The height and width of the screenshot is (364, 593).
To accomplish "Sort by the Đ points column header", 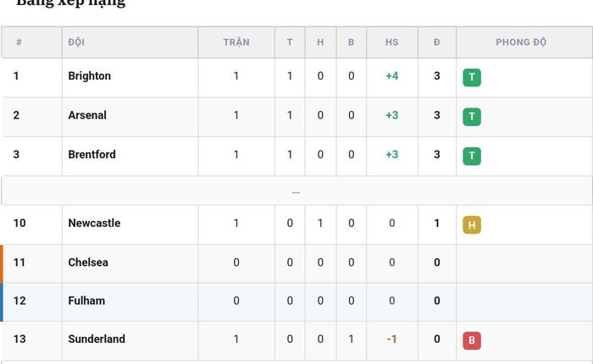I will coord(437,42).
